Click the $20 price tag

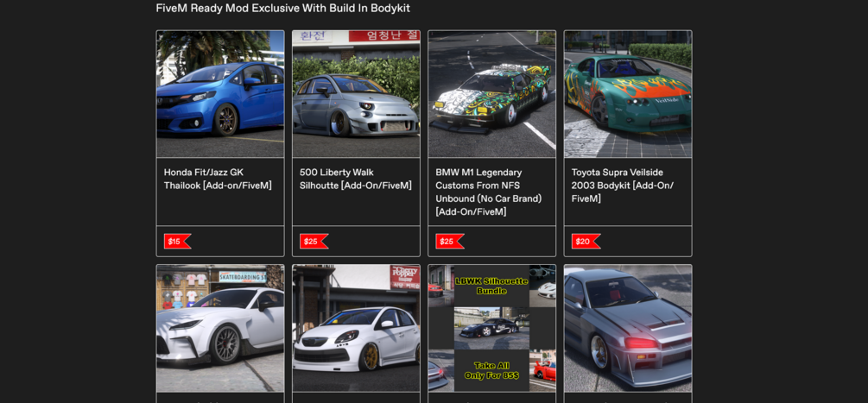coord(586,242)
